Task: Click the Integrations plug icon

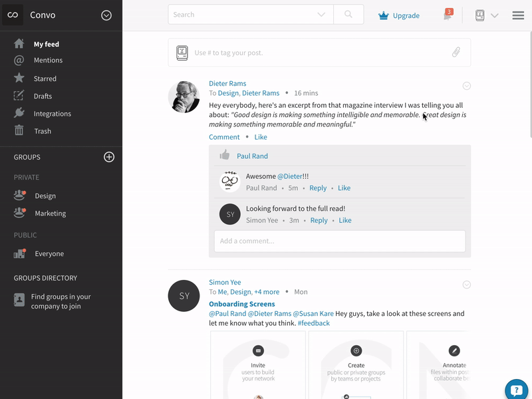Action: [x=19, y=113]
